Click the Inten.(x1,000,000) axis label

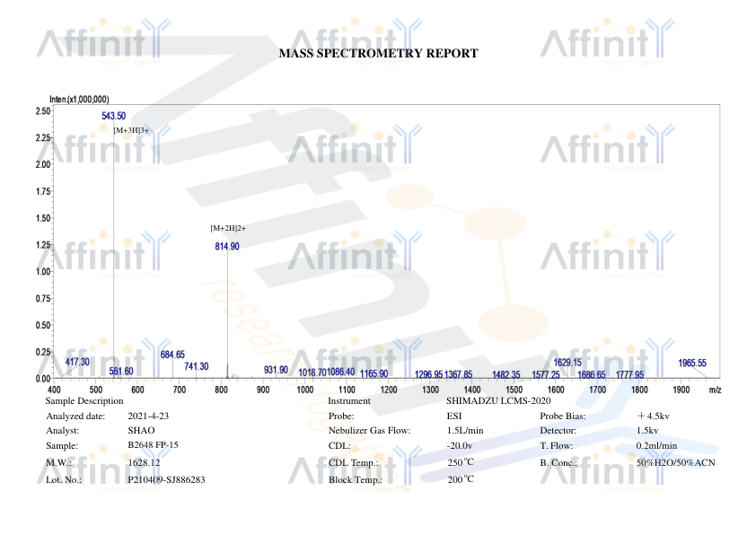point(80,100)
